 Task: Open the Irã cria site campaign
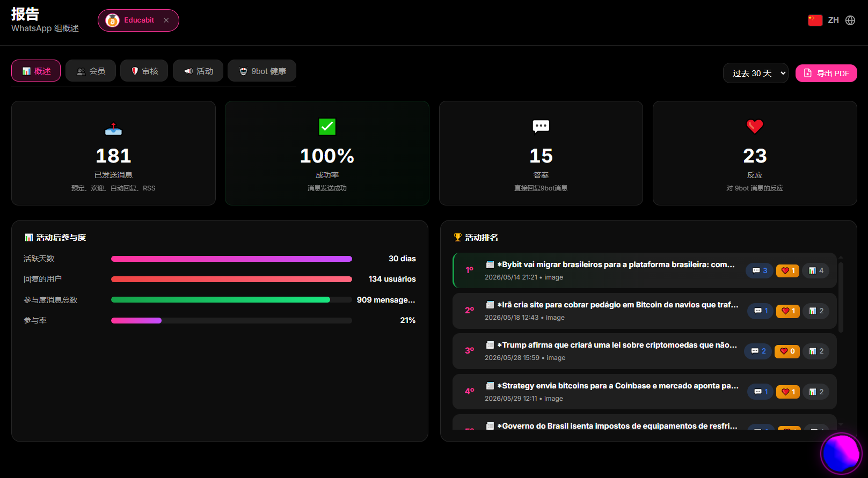click(x=644, y=311)
